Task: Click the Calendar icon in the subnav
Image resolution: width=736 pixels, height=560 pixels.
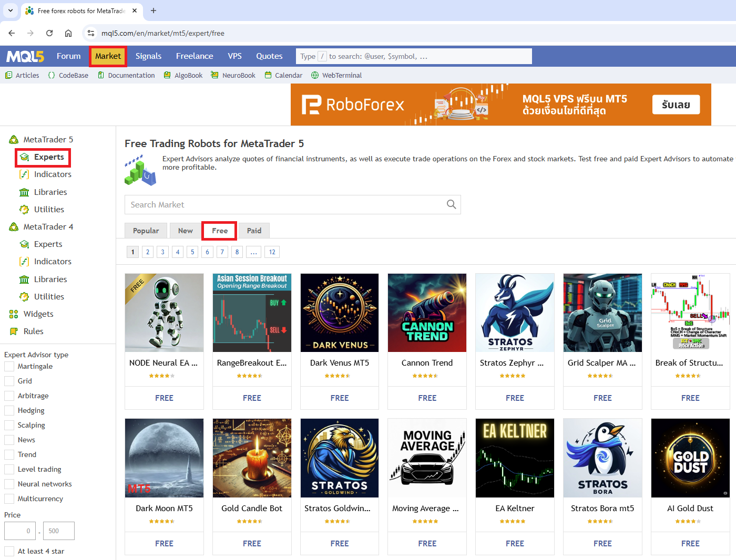Action: click(268, 75)
